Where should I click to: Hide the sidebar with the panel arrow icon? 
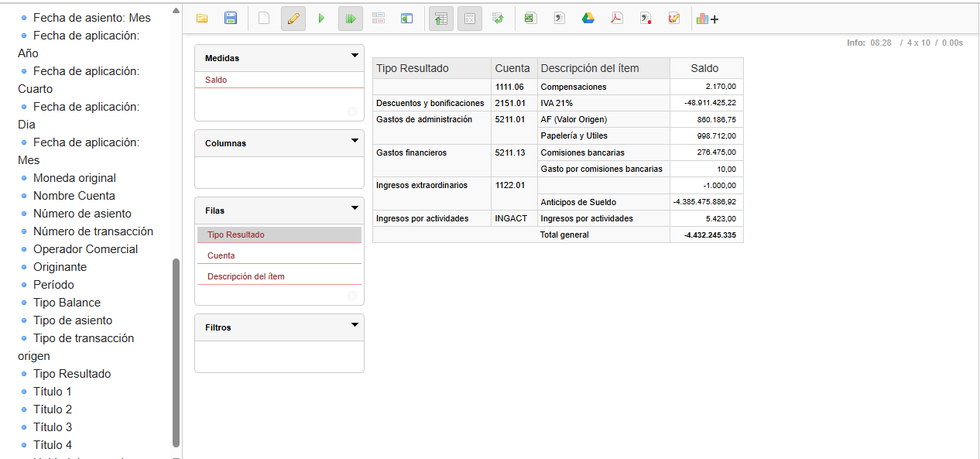(407, 19)
